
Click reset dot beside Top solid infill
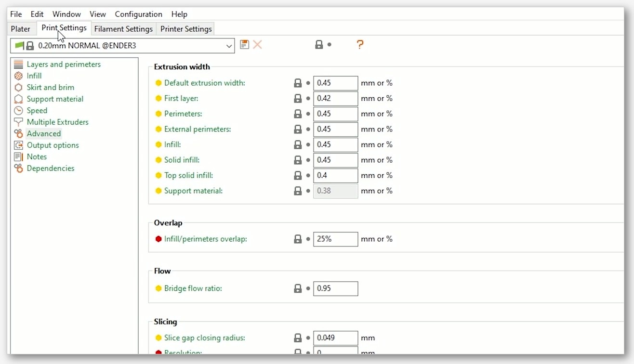pyautogui.click(x=308, y=176)
